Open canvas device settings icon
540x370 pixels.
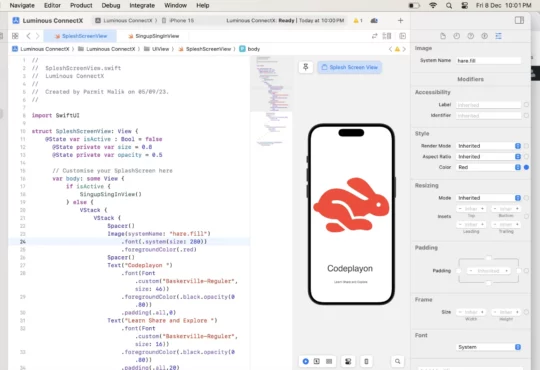coord(348,361)
